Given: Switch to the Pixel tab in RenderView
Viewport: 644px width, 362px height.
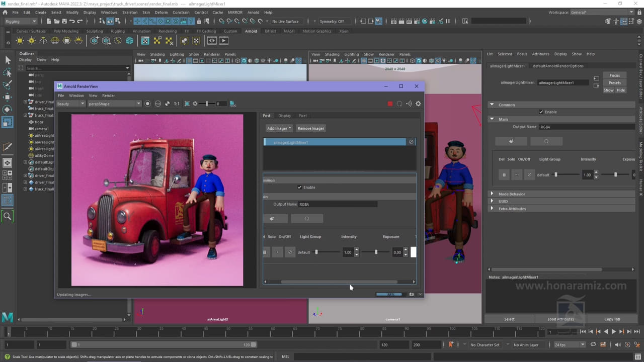Looking at the screenshot, I should [302, 116].
